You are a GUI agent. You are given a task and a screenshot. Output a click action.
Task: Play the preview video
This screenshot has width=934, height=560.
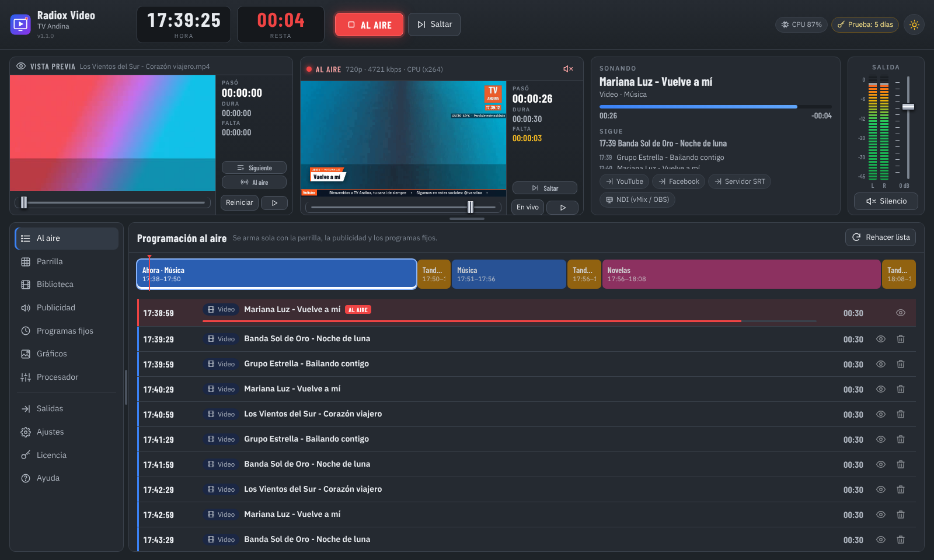point(274,203)
